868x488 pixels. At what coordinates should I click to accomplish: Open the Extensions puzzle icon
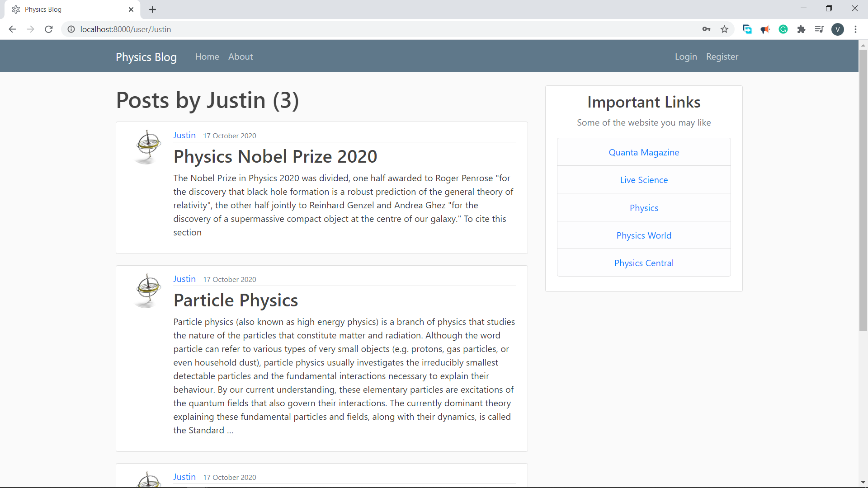click(801, 29)
